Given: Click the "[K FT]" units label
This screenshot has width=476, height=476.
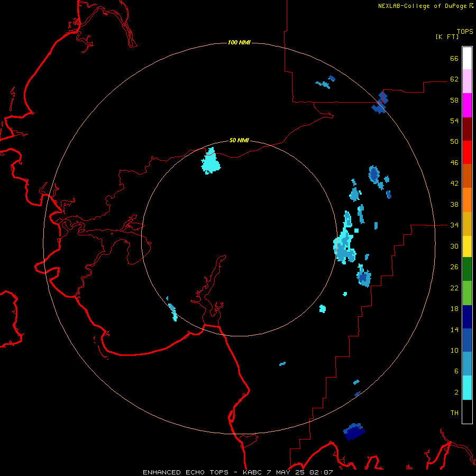Looking at the screenshot, I should 447,36.
